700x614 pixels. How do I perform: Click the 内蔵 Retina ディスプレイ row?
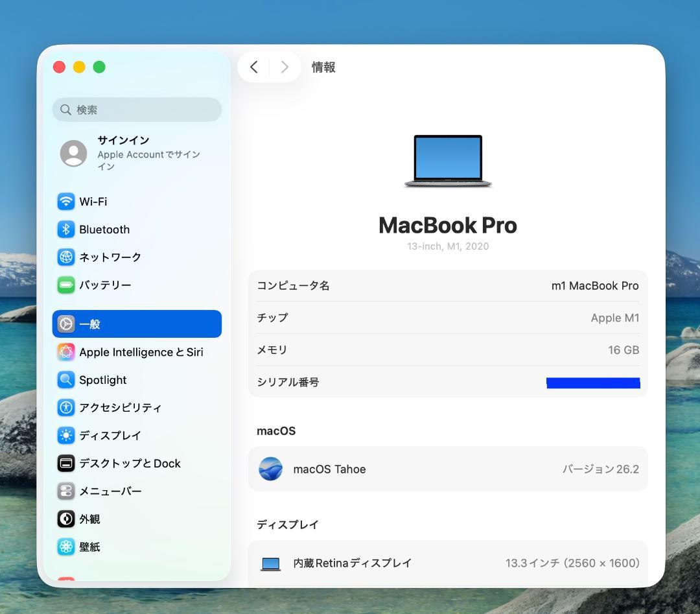point(447,563)
